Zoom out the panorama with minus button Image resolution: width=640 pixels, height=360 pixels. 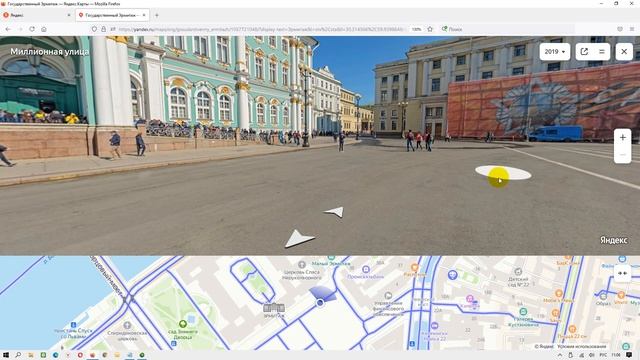(x=622, y=155)
